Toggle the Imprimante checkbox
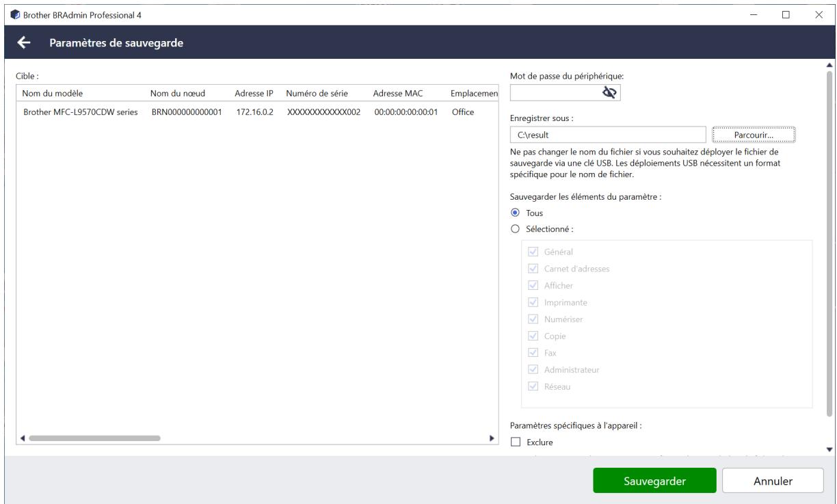The width and height of the screenshot is (837, 504). click(534, 302)
